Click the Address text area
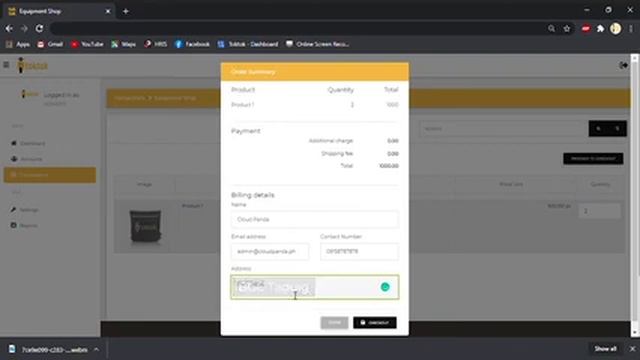640x360 pixels. 315,287
